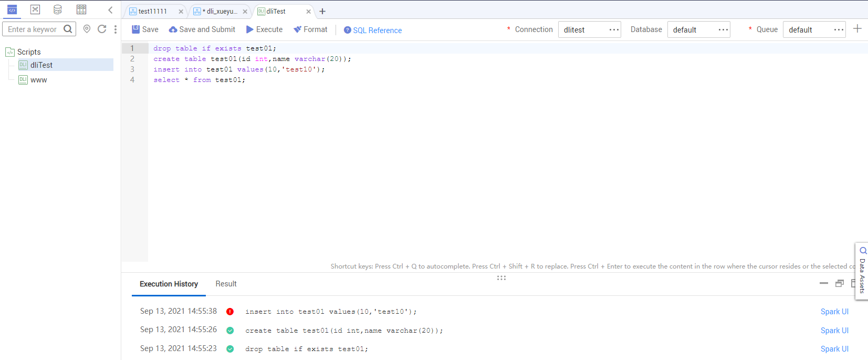The image size is (868, 360).
Task: Open the Connection dropdown showing dlitest
Action: click(589, 29)
